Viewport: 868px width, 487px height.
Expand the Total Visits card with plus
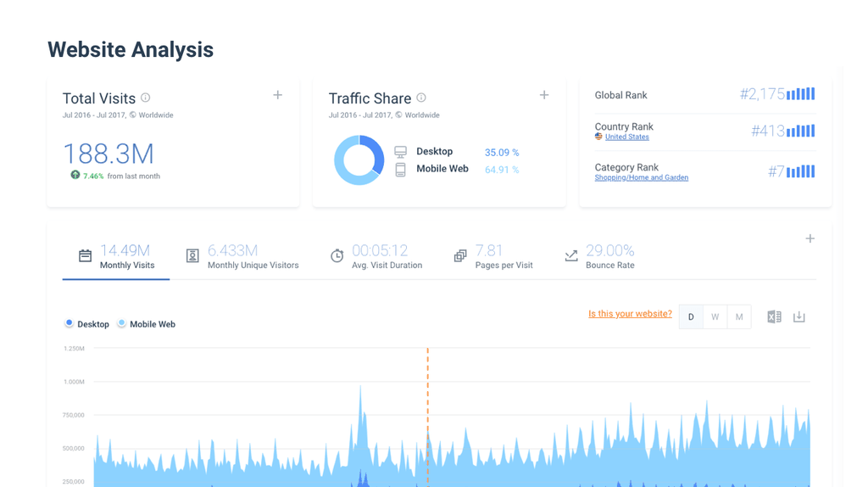(x=277, y=95)
